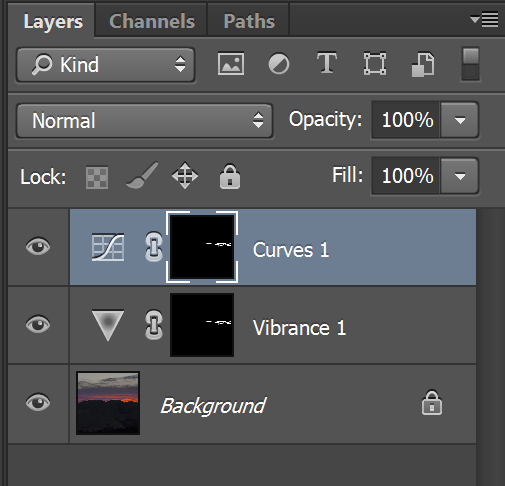The width and height of the screenshot is (505, 486).
Task: Filter layers by pixel image icon
Action: point(231,64)
